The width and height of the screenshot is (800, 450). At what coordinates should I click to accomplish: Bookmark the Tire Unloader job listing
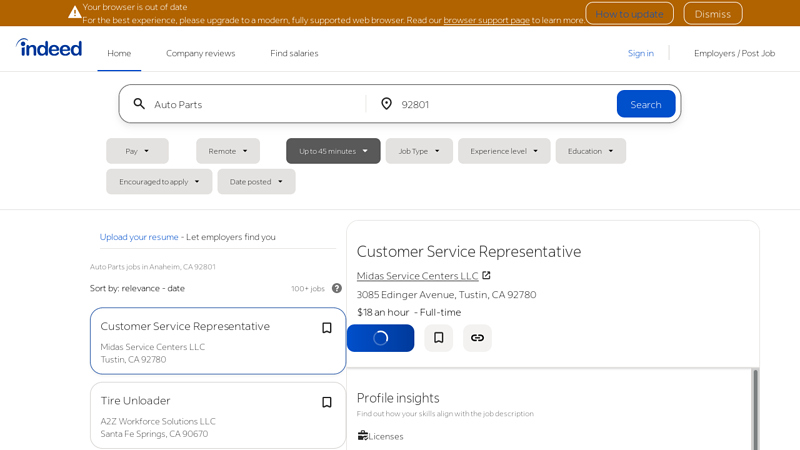tap(326, 402)
